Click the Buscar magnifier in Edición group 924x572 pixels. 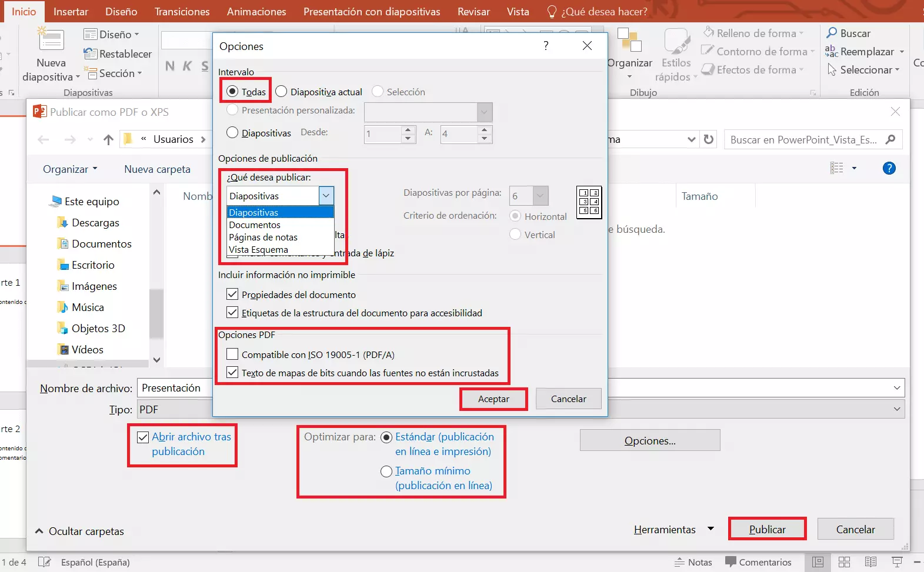coord(832,34)
